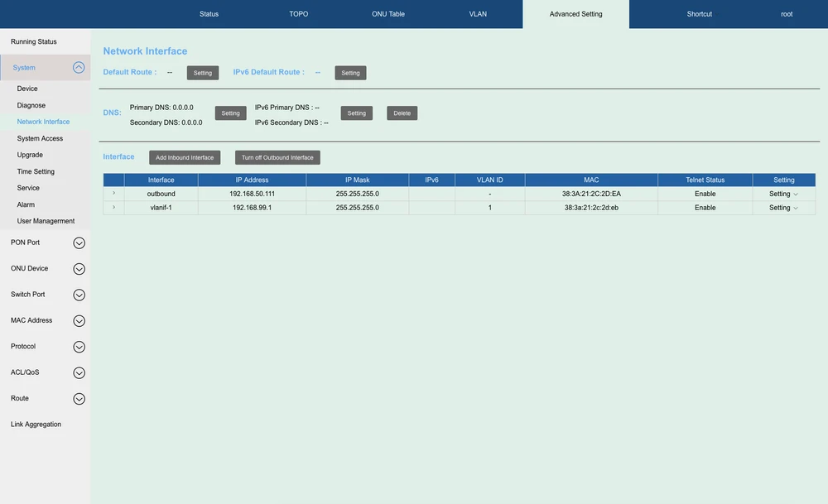
Task: Switch to the ONU Table tab
Action: [388, 14]
